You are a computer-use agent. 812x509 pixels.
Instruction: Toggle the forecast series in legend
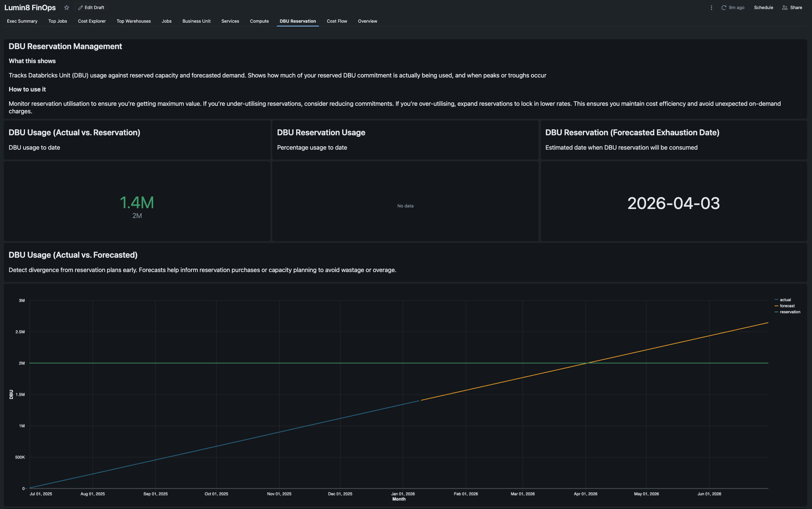coord(787,306)
